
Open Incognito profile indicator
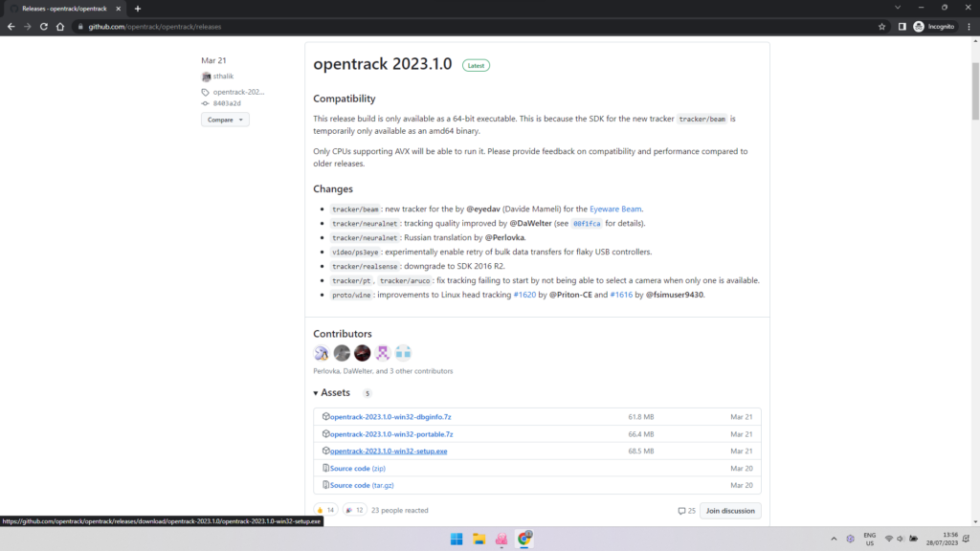pyautogui.click(x=934, y=27)
